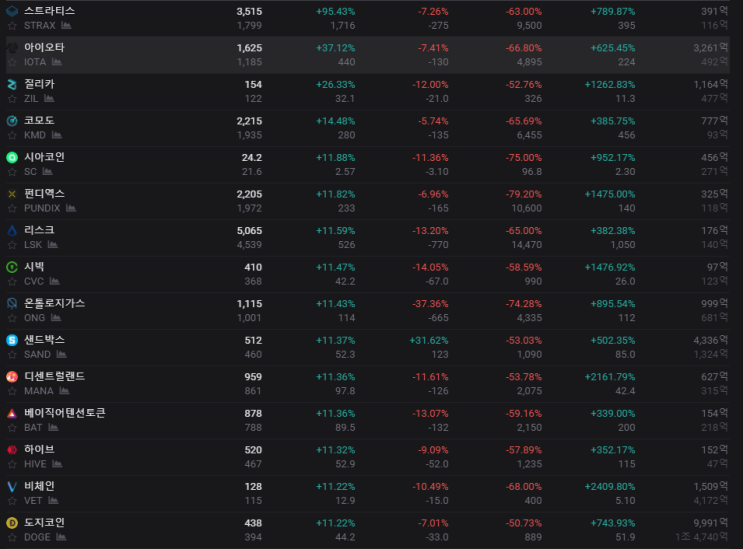
Task: Select the 베이직어텐션토큰 row name
Action: [x=65, y=413]
